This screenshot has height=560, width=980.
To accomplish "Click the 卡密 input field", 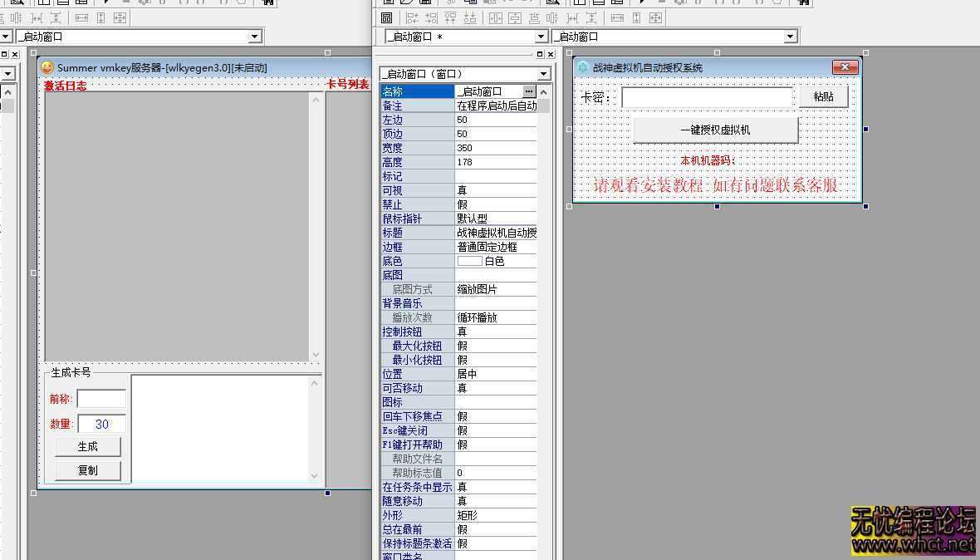I will [x=707, y=98].
